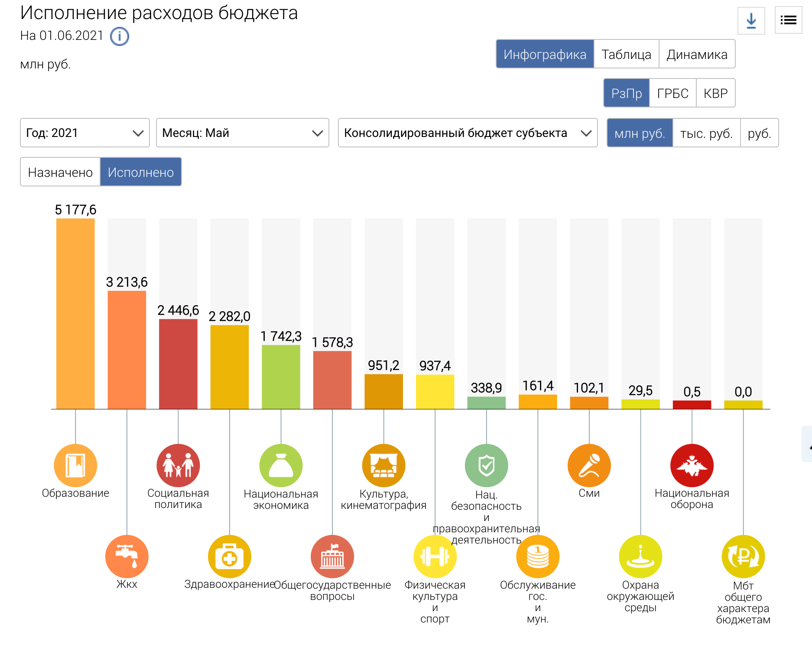Select the РзПр classification tab
Viewport: 812px width, 645px height.
coord(627,93)
